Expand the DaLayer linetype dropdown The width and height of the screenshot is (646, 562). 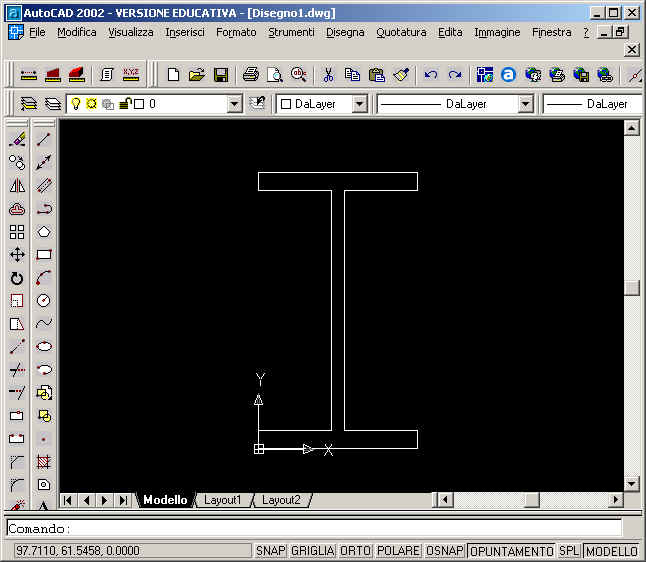526,104
